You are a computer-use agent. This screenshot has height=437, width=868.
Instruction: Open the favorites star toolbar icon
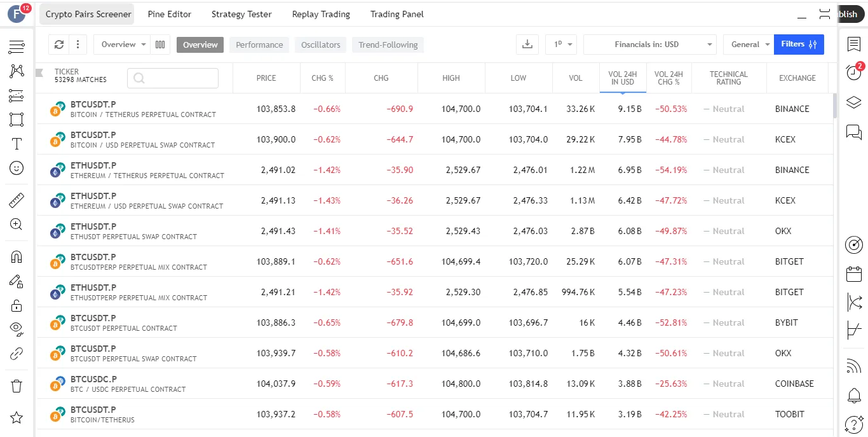[17, 417]
